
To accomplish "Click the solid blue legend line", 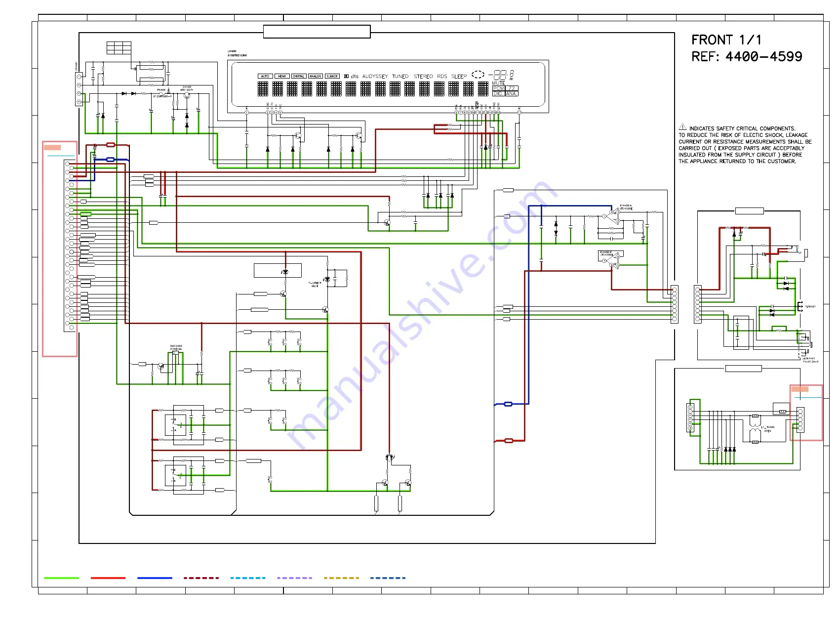I will (155, 578).
